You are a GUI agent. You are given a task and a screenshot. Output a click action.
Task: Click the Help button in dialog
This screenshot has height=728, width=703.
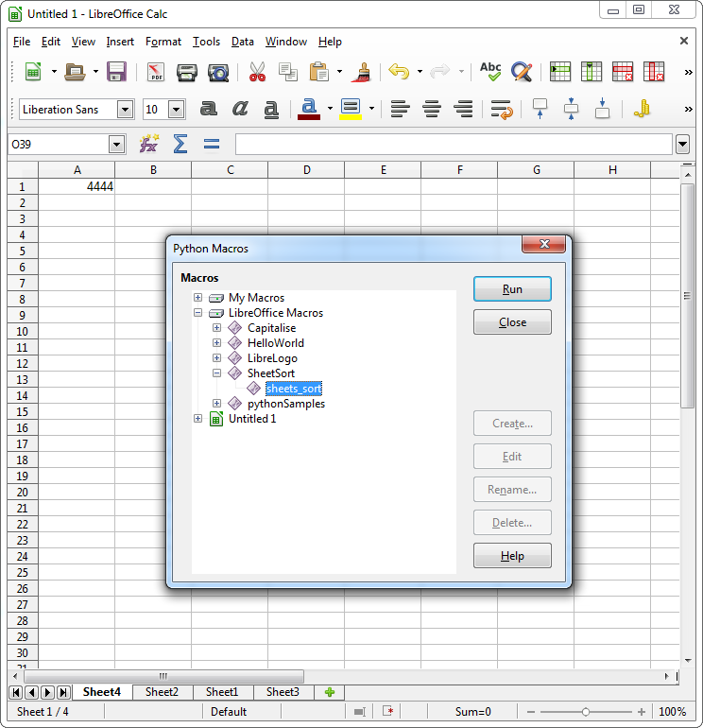pyautogui.click(x=512, y=556)
